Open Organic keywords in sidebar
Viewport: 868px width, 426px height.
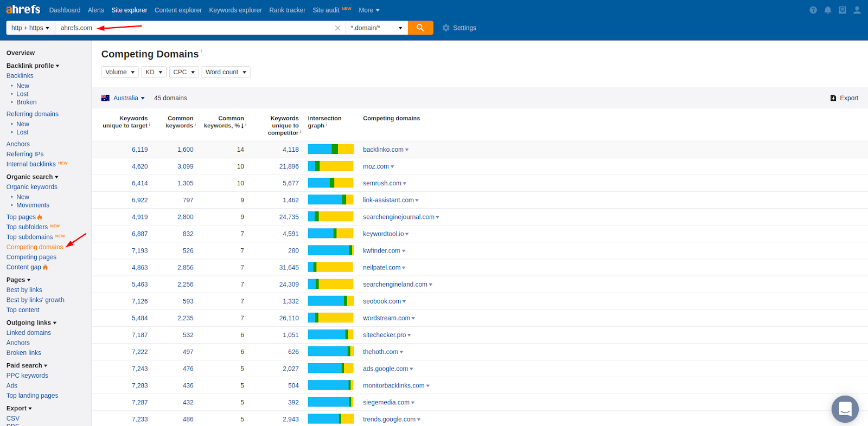click(32, 187)
